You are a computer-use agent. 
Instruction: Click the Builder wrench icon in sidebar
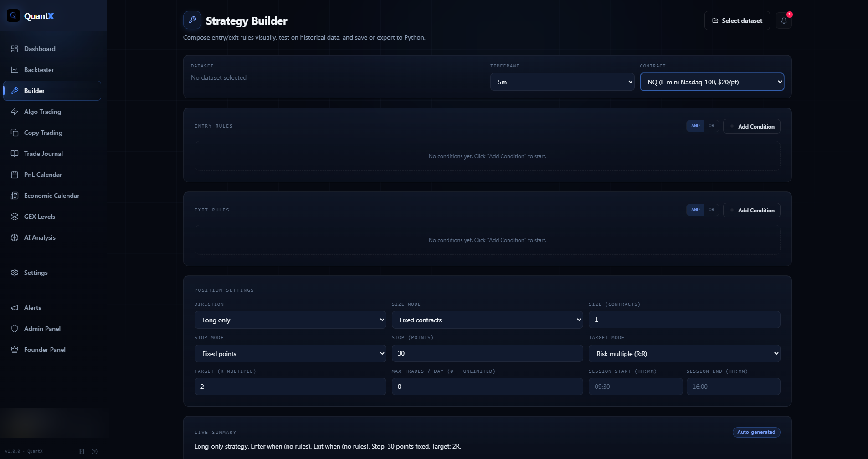point(15,91)
